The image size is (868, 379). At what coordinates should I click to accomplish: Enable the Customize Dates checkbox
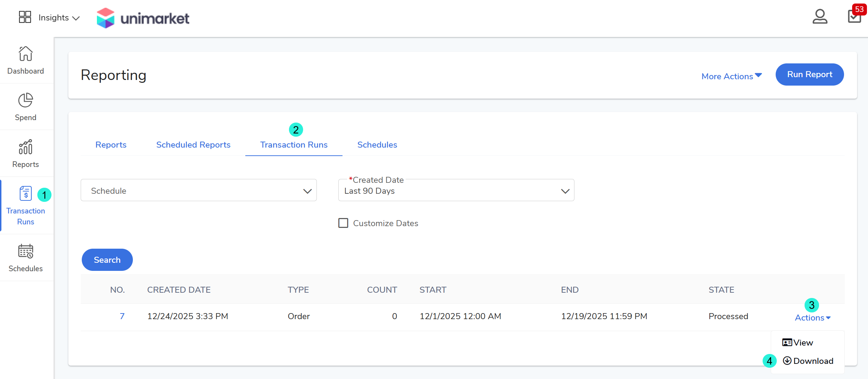(x=343, y=223)
